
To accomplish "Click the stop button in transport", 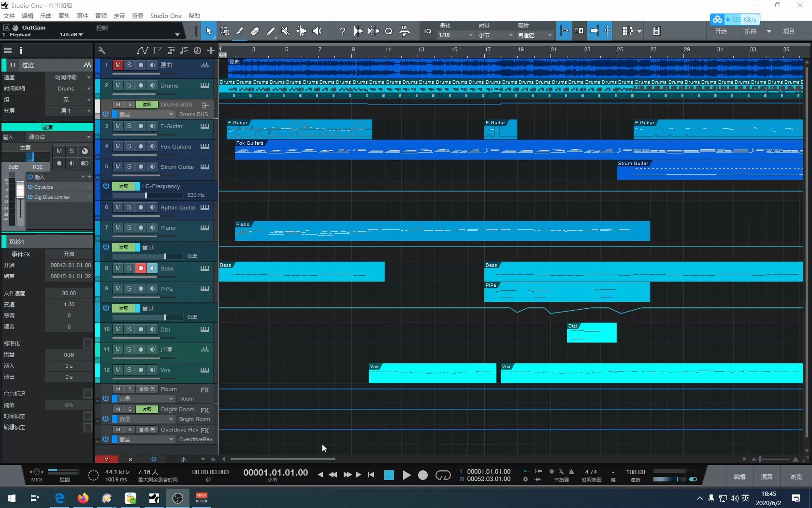I will point(389,475).
